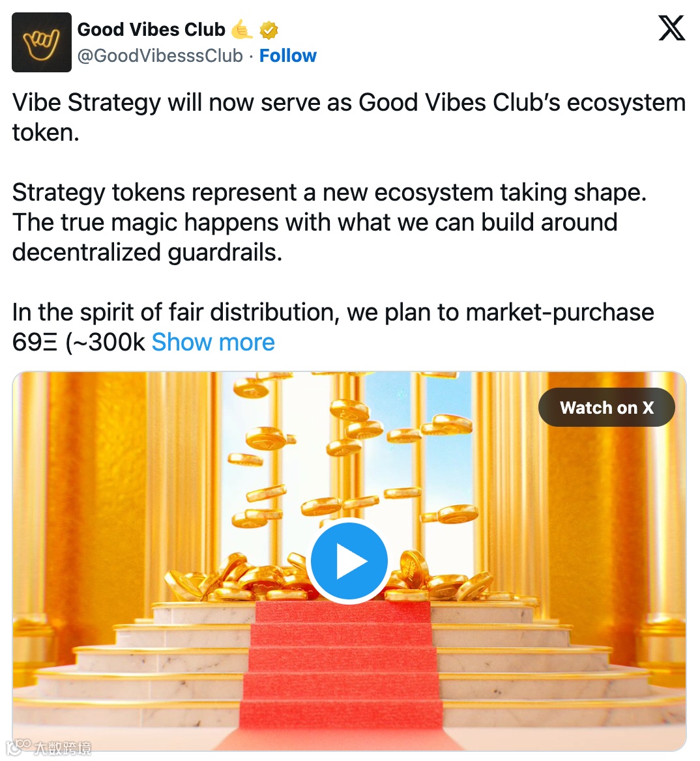Screen dimensions: 700x761
Task: Open the X logo in corner
Action: pos(672,28)
